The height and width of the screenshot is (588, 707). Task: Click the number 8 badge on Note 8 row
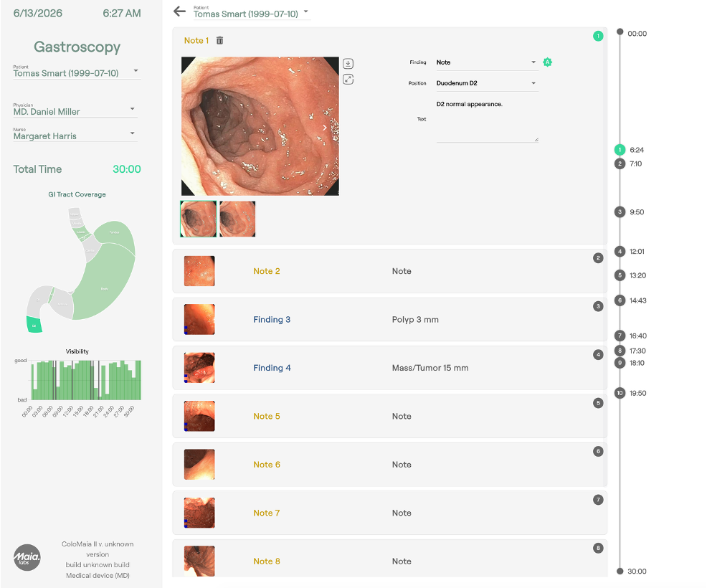point(598,549)
